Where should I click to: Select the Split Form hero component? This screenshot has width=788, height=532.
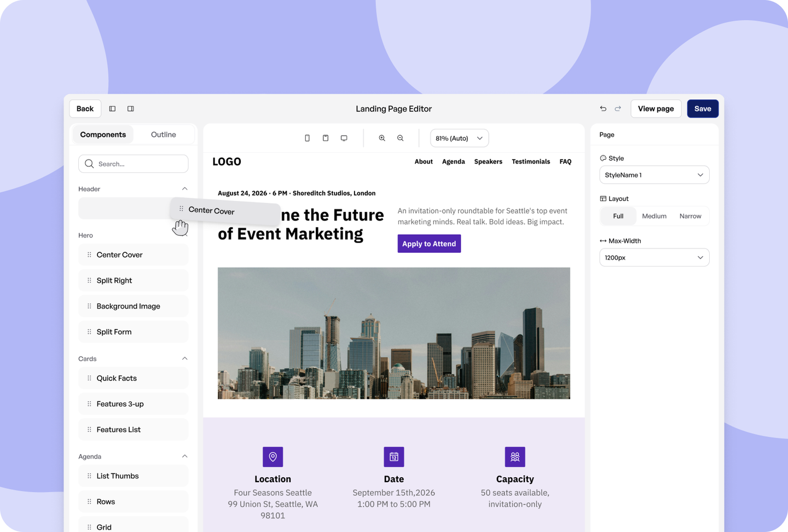pyautogui.click(x=134, y=332)
